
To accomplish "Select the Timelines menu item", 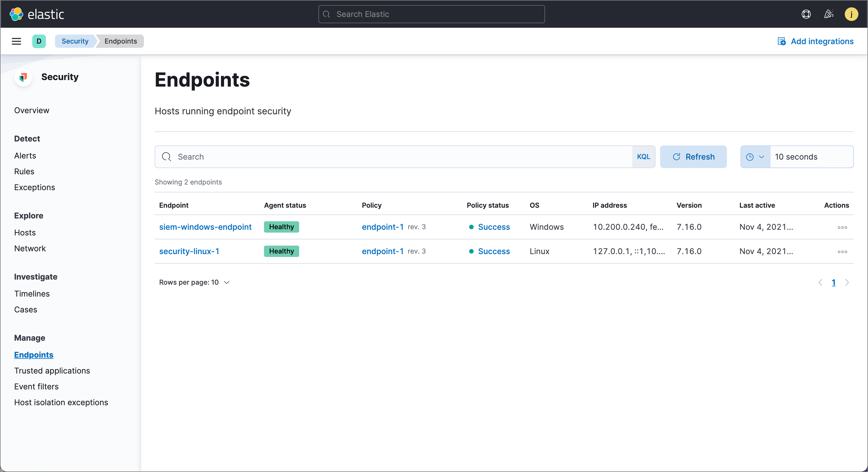I will point(31,293).
